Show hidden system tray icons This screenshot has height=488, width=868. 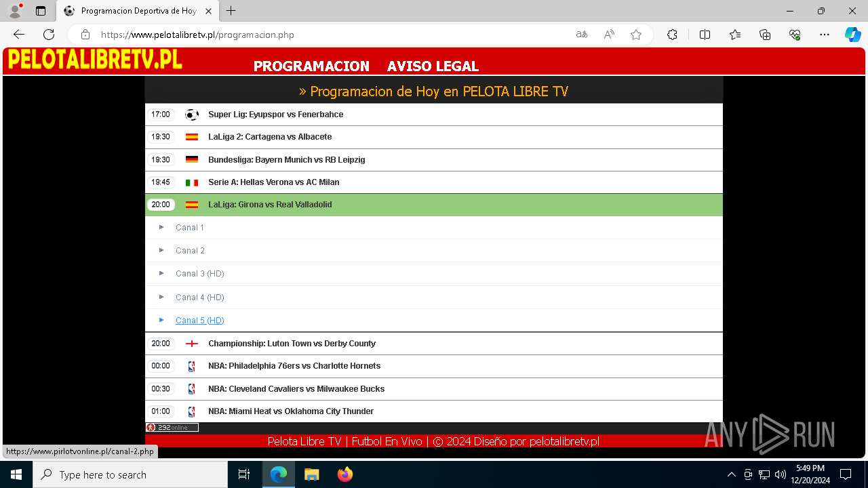click(x=731, y=474)
